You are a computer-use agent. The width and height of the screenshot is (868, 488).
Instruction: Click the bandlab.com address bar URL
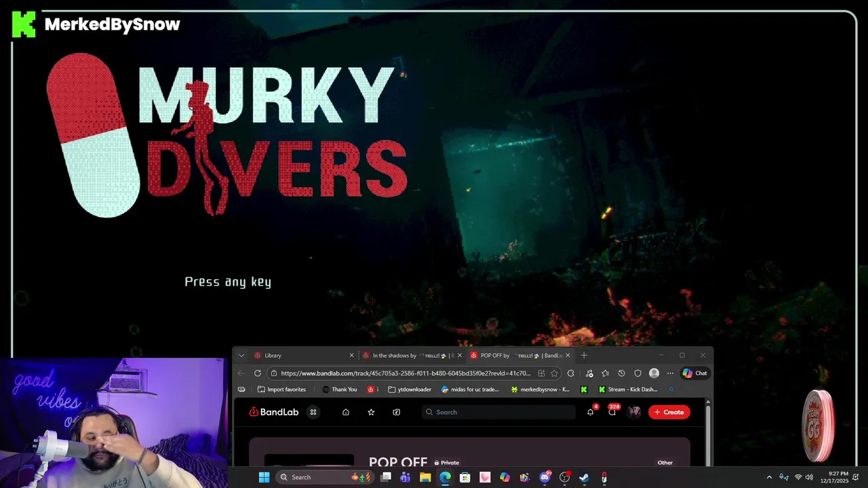pos(406,373)
